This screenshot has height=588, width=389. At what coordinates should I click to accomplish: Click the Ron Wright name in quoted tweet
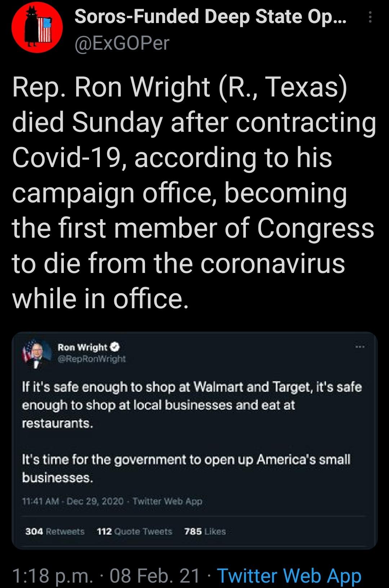[83, 347]
